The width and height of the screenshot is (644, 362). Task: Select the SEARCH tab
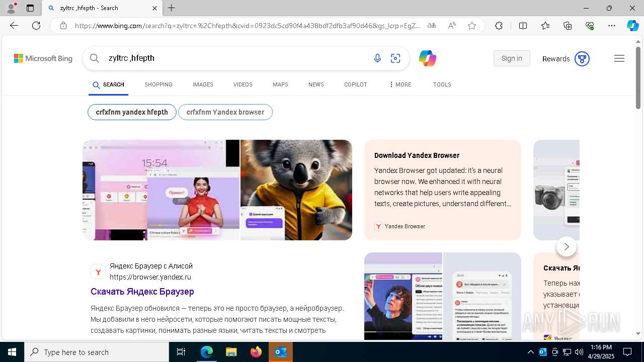pyautogui.click(x=108, y=84)
